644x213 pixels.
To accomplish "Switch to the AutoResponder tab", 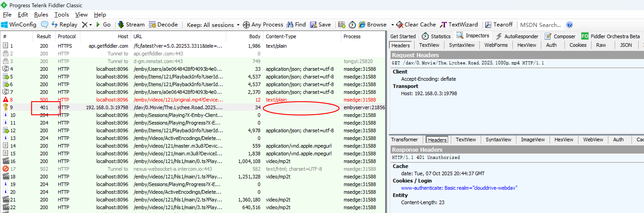I will (x=517, y=36).
